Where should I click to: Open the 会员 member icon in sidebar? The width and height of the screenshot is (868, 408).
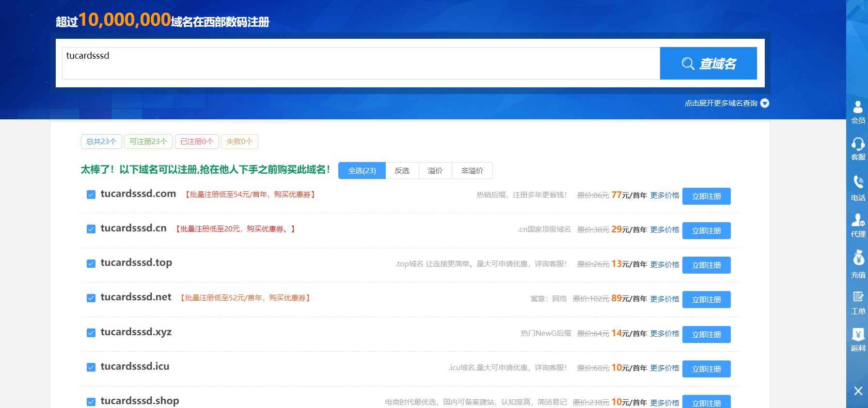click(x=857, y=108)
